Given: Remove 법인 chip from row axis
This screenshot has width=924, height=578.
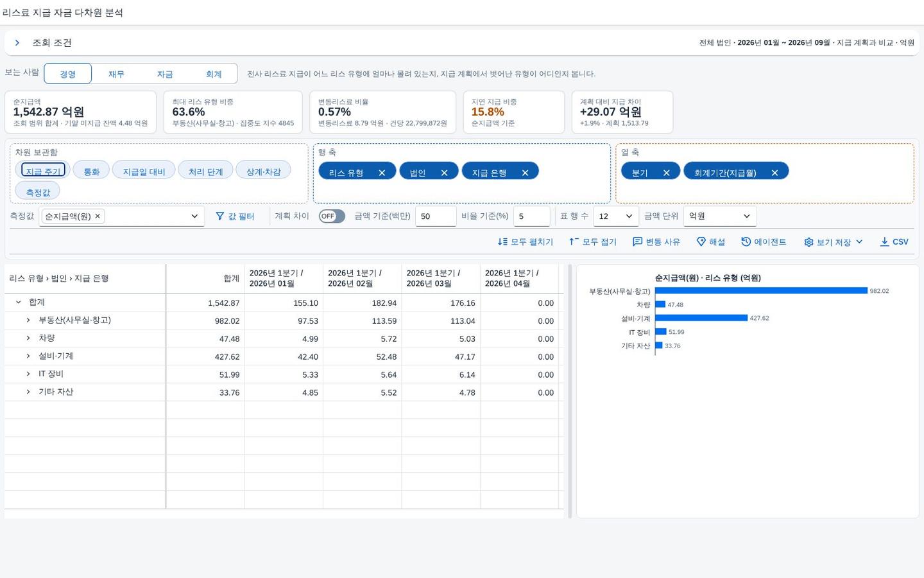Looking at the screenshot, I should click(x=444, y=173).
